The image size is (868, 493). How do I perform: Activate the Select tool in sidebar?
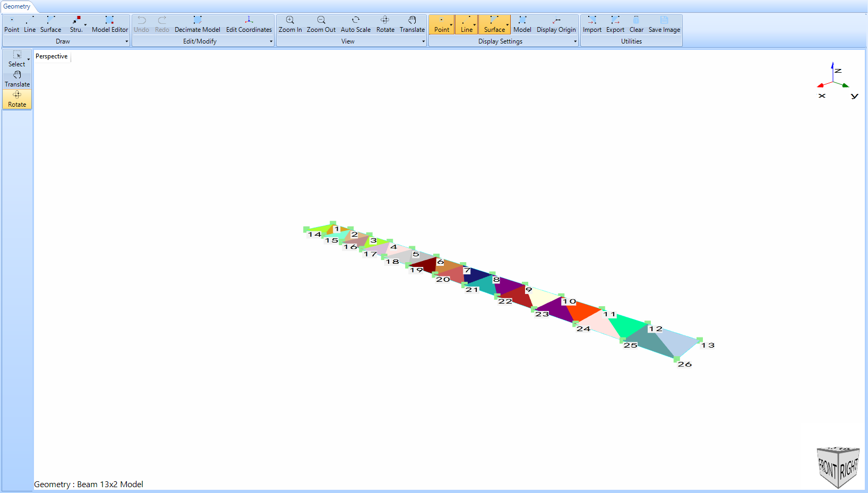(16, 59)
